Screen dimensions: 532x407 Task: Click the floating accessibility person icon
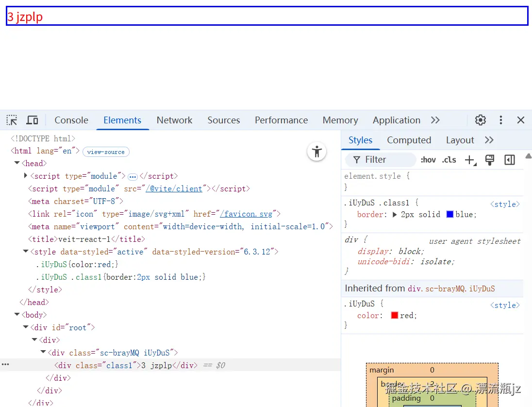316,152
